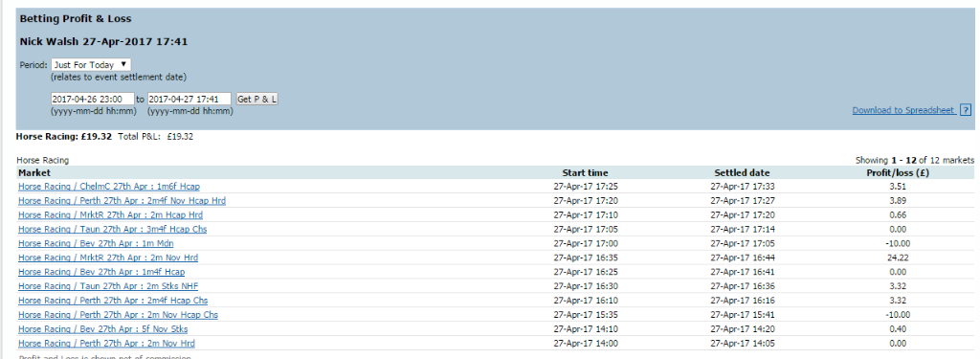This screenshot has height=359, width=980.
Task: Click the start date input field
Action: click(x=93, y=99)
